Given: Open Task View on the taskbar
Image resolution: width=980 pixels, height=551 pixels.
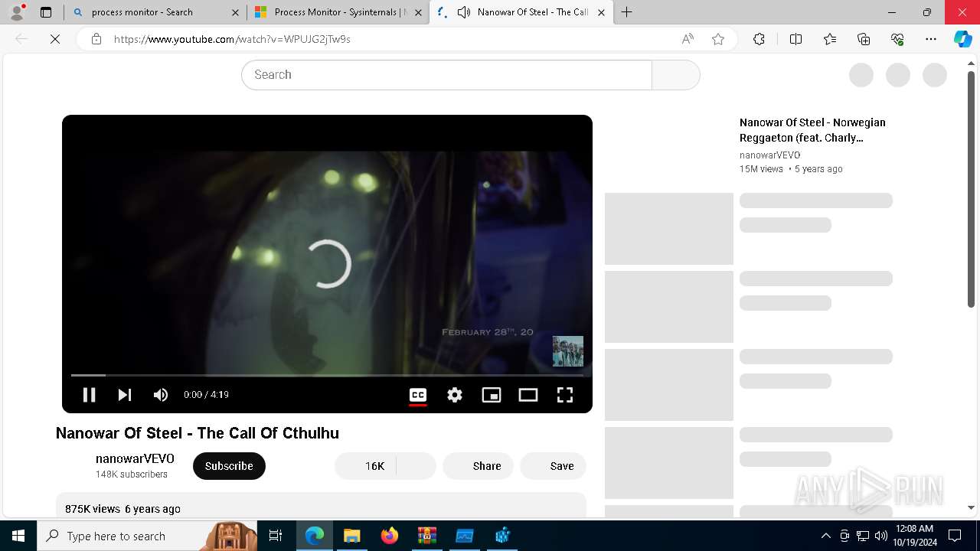Looking at the screenshot, I should 276,536.
